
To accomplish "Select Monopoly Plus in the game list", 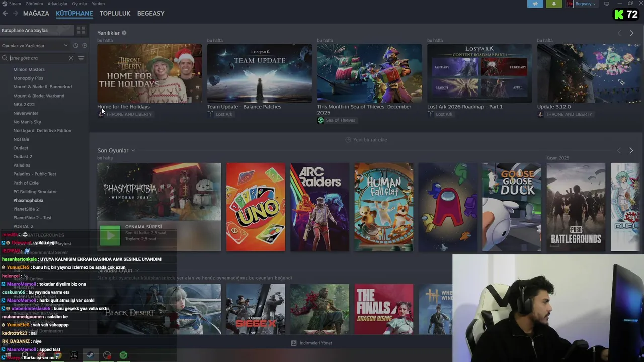I will coord(28,78).
